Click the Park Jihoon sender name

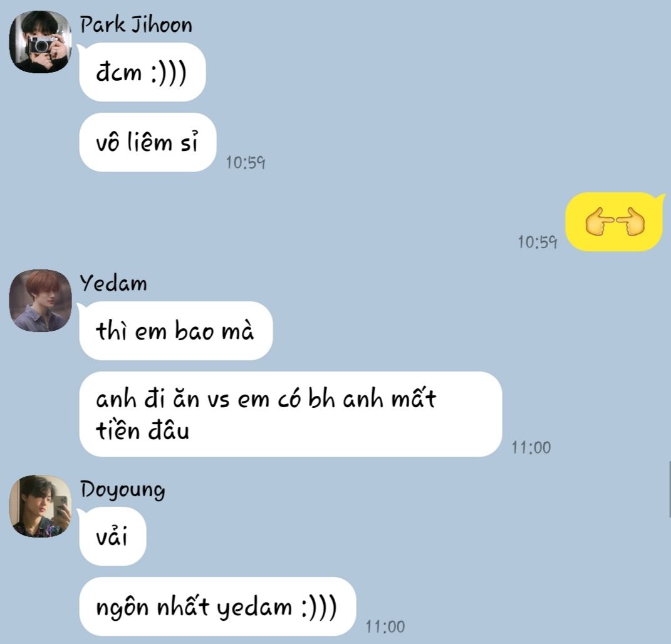coord(136,24)
